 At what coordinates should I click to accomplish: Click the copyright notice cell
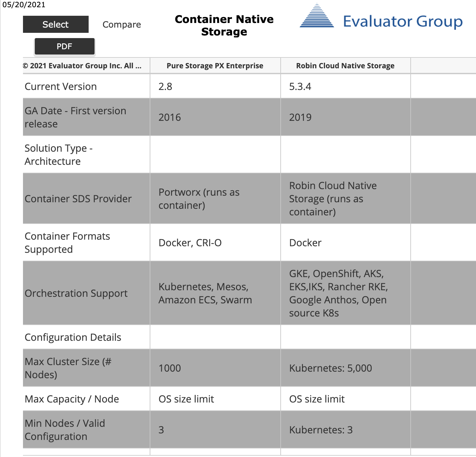pyautogui.click(x=83, y=66)
